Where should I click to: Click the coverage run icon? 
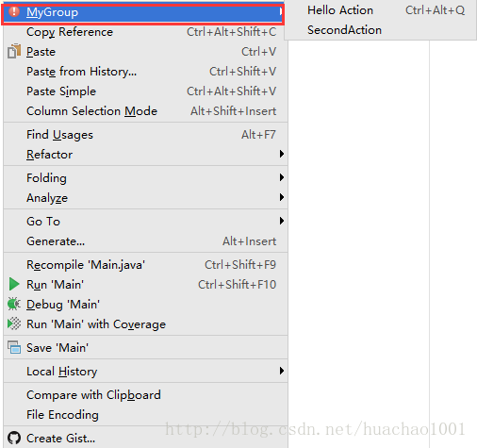pyautogui.click(x=14, y=324)
